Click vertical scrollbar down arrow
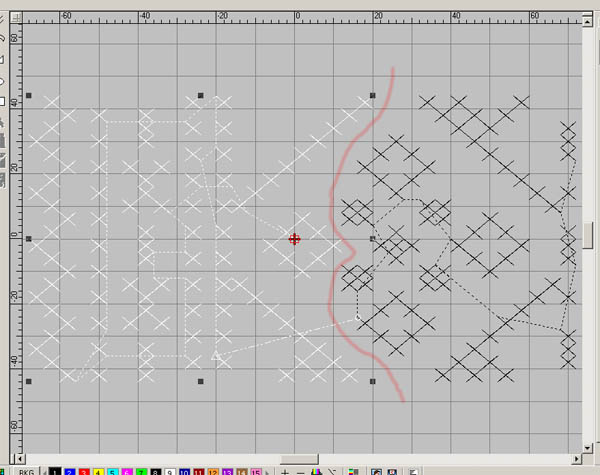The width and height of the screenshot is (600, 475). [x=587, y=448]
